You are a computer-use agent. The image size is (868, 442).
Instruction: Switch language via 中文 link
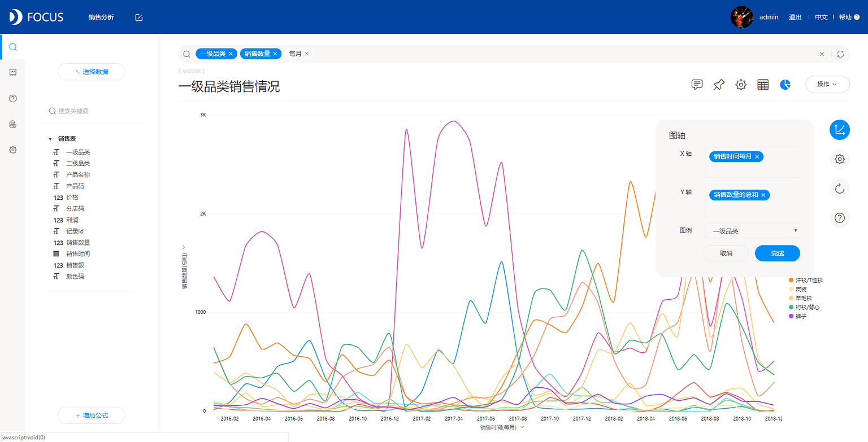821,17
